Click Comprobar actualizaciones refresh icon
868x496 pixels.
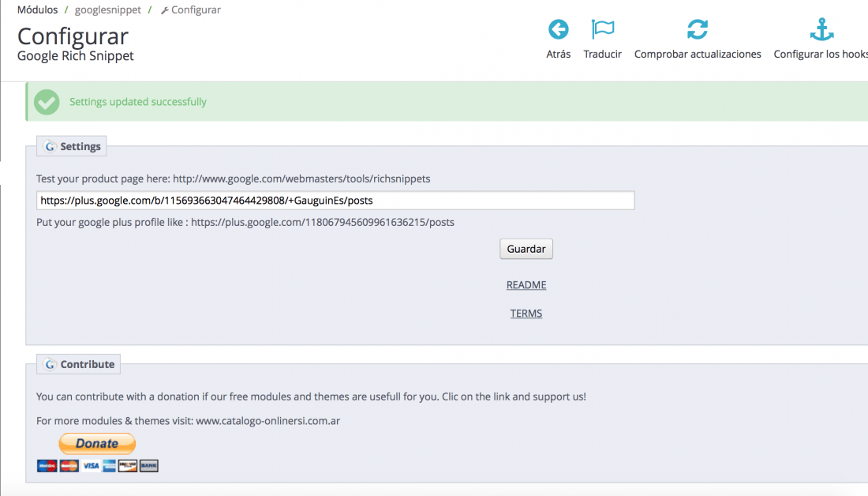pyautogui.click(x=698, y=29)
